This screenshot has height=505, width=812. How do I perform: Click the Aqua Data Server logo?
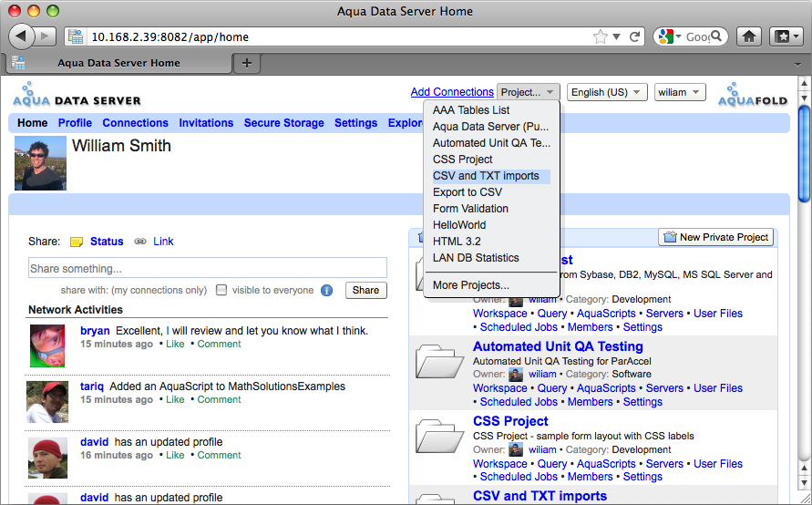pos(77,95)
